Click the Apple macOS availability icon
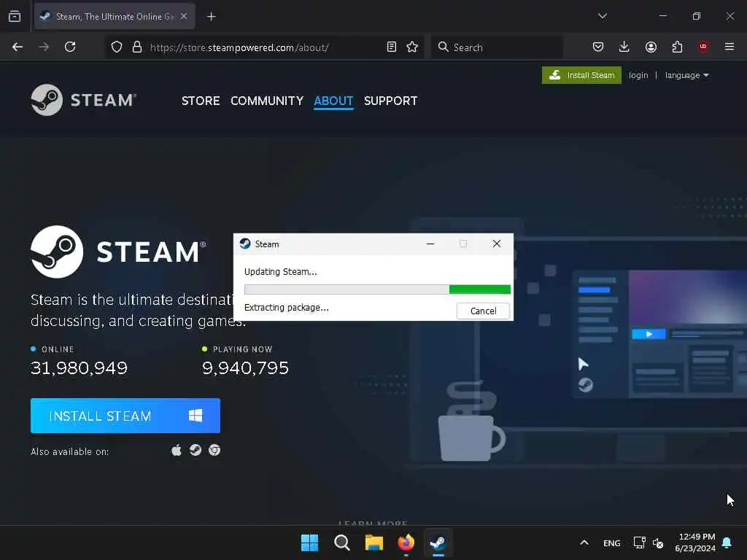Viewport: 747px width, 560px height. coord(177,450)
